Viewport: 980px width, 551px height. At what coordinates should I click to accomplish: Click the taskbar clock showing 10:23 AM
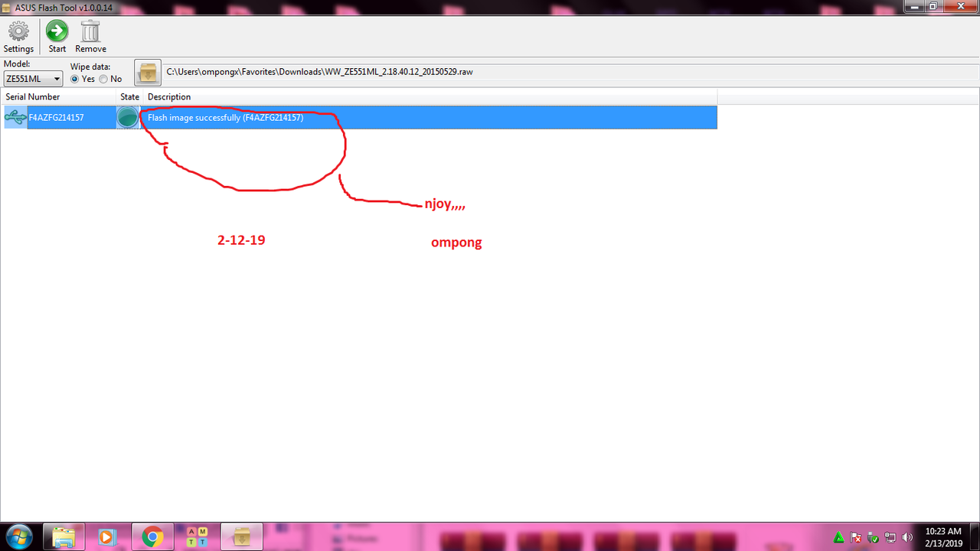pos(943,537)
